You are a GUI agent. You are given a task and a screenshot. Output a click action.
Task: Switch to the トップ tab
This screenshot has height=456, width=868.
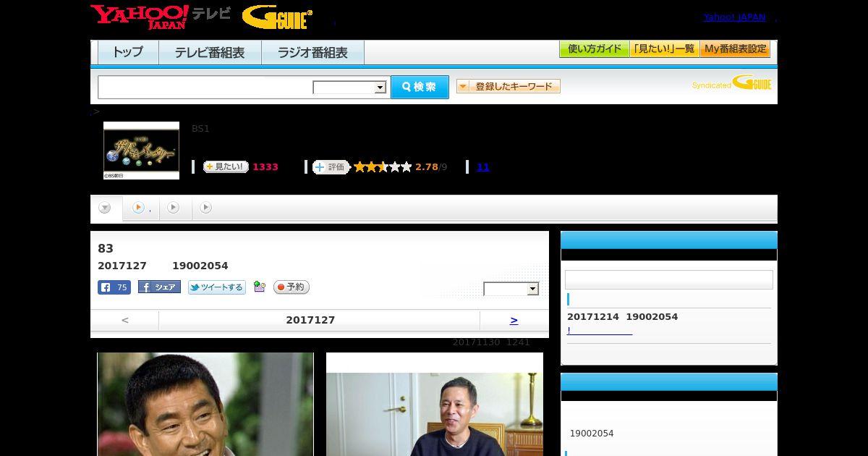[128, 53]
